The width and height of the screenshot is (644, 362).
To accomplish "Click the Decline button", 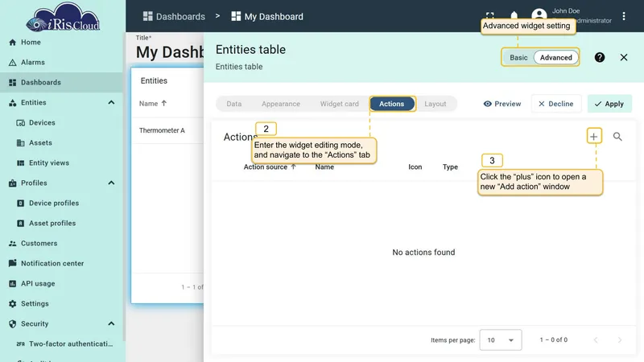I will tap(555, 104).
